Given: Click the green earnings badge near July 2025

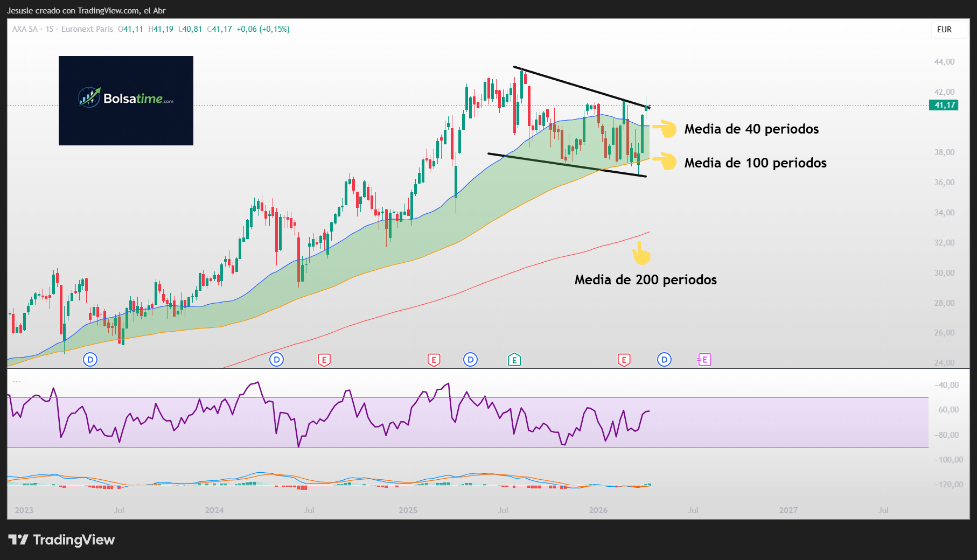Looking at the screenshot, I should pos(514,360).
